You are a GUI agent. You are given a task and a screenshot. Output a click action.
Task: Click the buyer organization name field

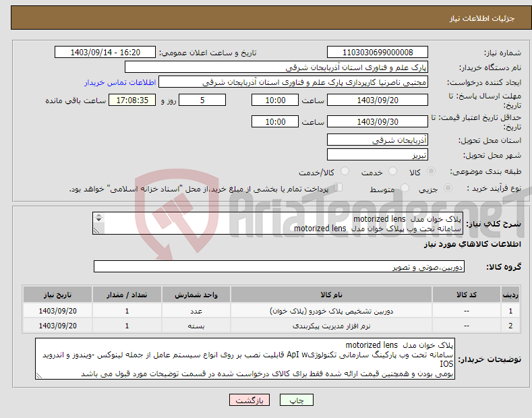tap(276, 67)
